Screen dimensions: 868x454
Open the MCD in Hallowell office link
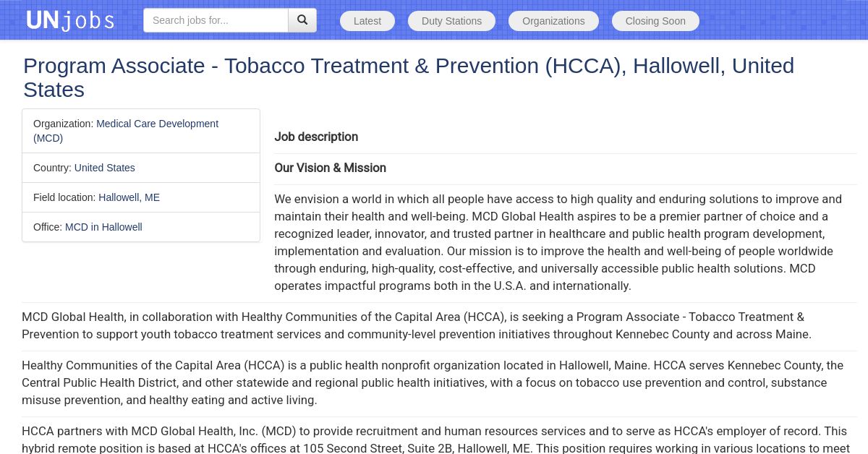point(103,227)
